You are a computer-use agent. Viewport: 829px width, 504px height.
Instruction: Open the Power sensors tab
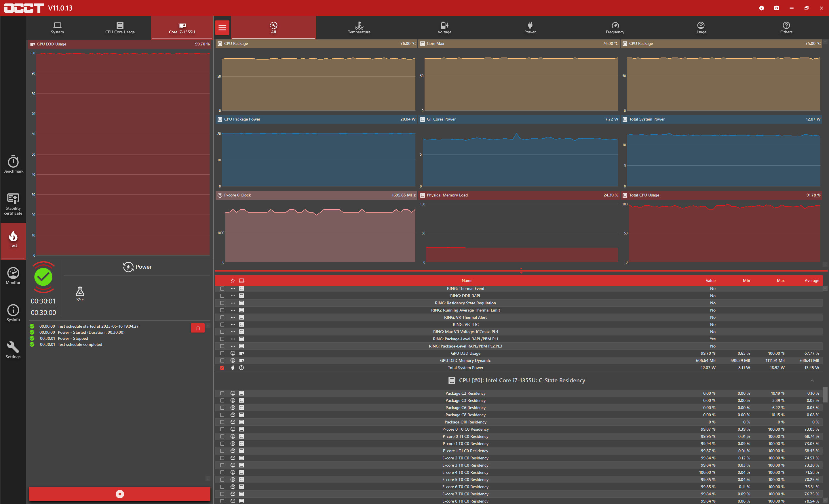coord(530,28)
